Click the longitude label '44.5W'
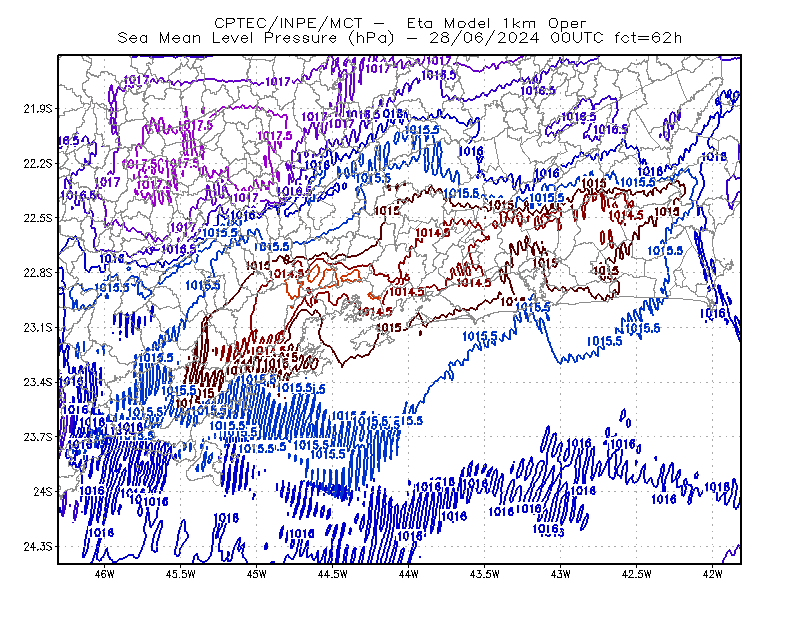800x618 pixels. tap(333, 574)
